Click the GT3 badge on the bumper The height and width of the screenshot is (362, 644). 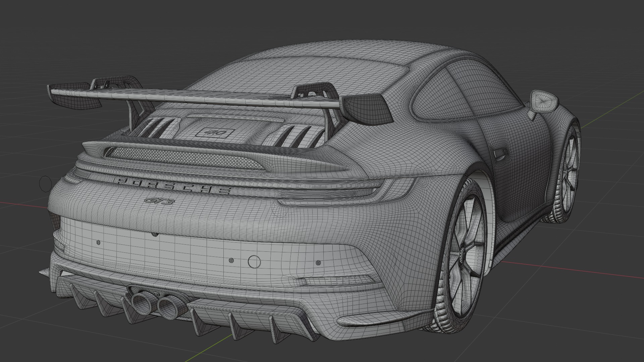(x=160, y=201)
